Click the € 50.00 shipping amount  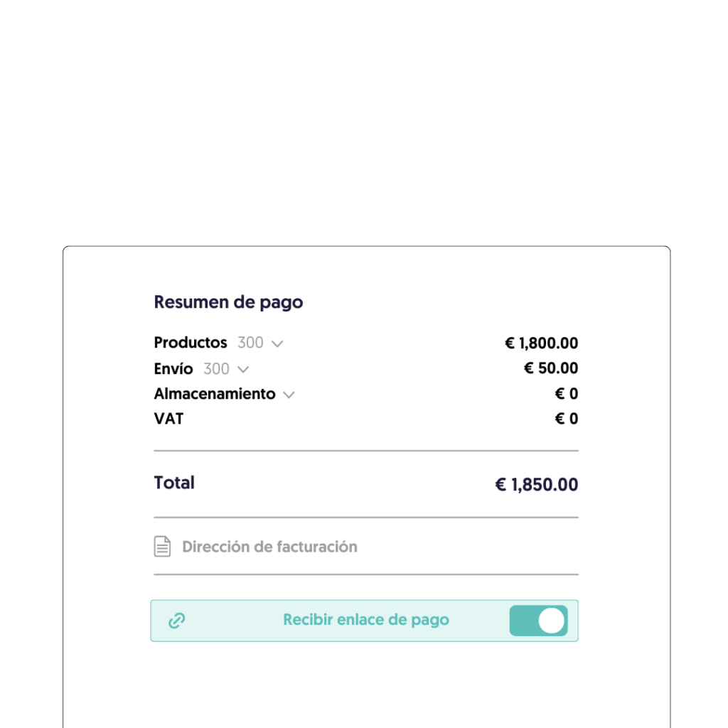(551, 368)
